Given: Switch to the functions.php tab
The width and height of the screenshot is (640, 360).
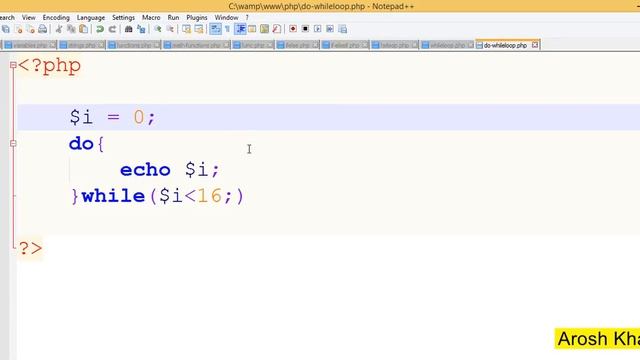Looking at the screenshot, I should [133, 45].
